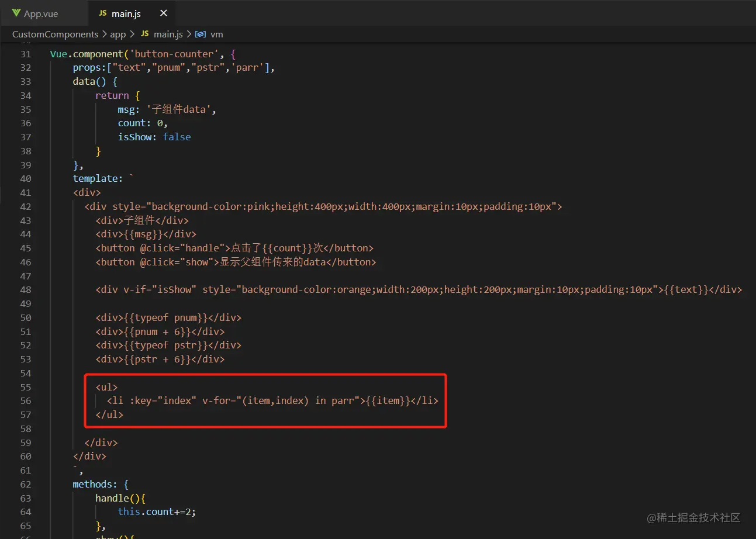Click the count: 0 line
The height and width of the screenshot is (539, 756).
click(x=143, y=123)
